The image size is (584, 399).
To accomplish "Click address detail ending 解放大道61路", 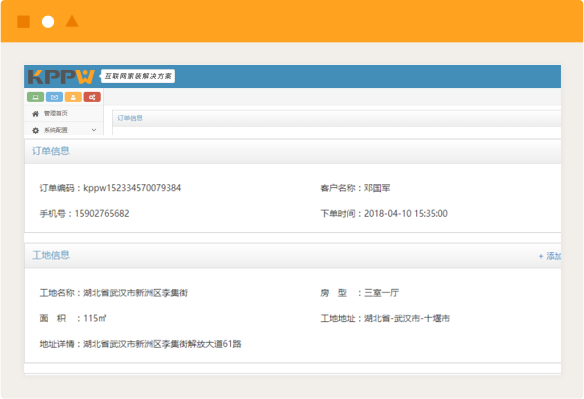I will (162, 343).
